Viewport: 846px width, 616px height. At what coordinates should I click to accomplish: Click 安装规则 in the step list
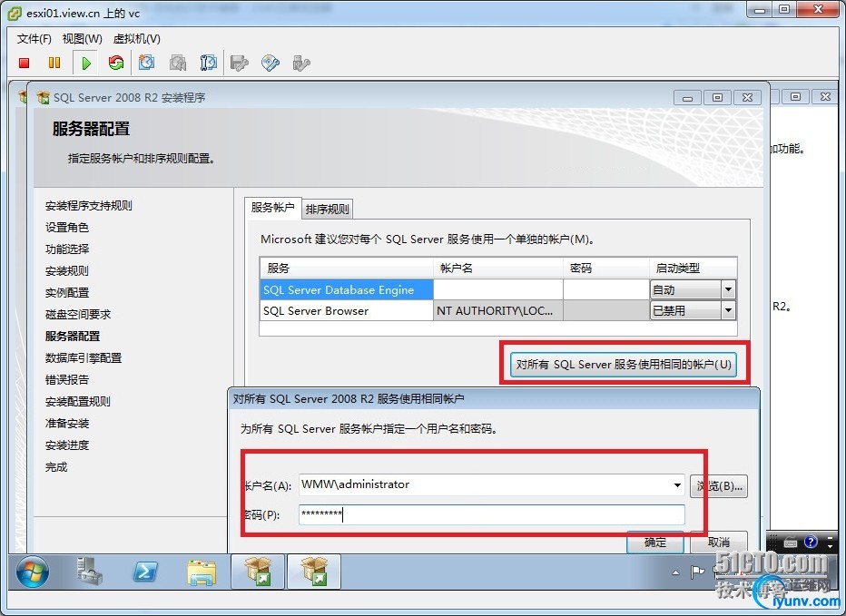point(67,270)
